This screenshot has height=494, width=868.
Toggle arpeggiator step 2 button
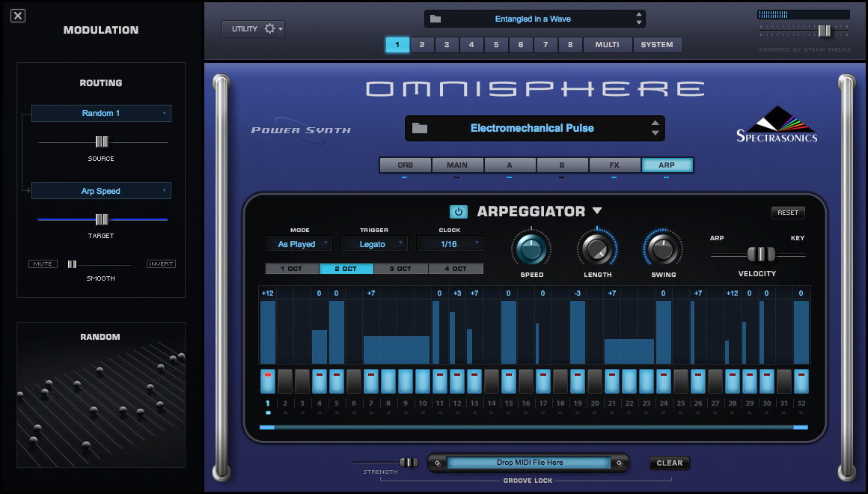285,381
